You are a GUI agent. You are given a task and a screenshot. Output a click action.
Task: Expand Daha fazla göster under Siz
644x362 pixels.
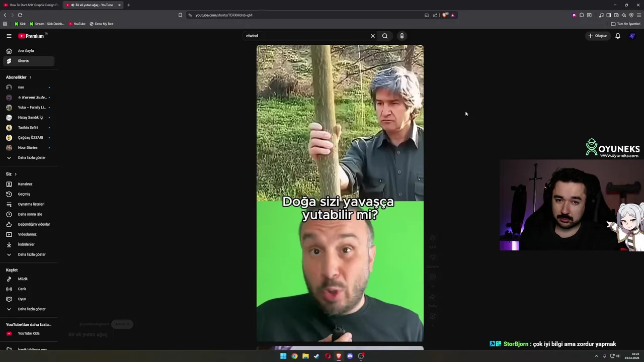(29, 254)
